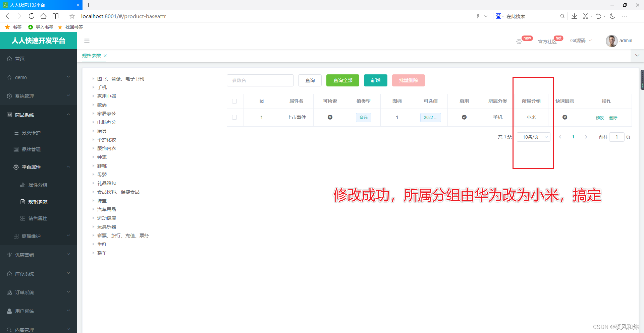Open 属性分组 in the sidebar
Screen dimensions: 644x333
pos(39,185)
